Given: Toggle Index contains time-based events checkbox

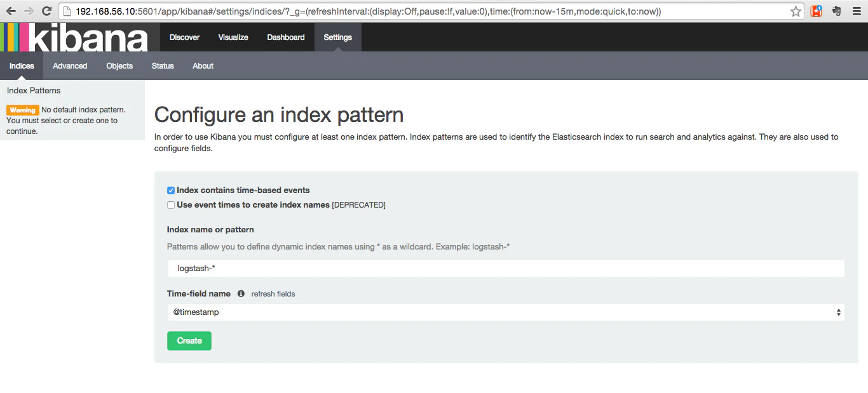Looking at the screenshot, I should 171,190.
